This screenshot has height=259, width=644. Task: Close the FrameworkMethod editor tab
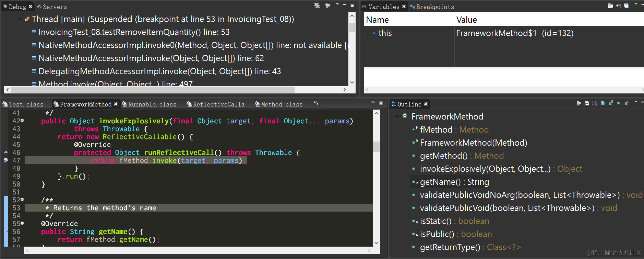pos(116,104)
